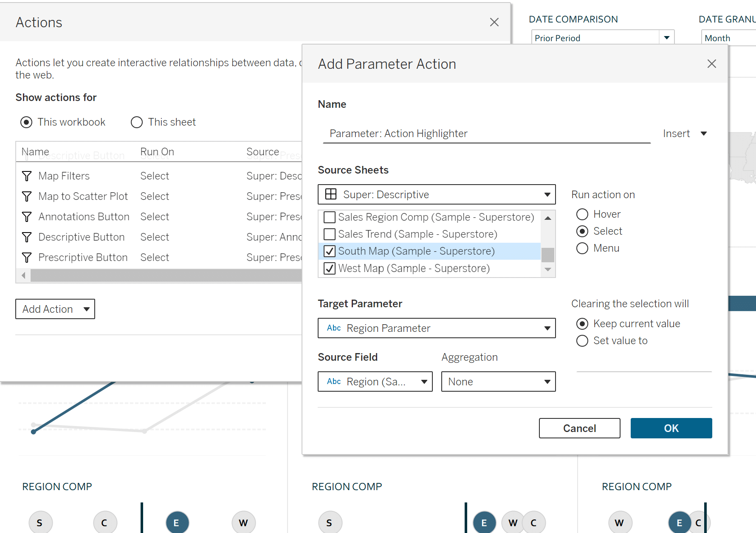Open the Super: Descriptive source sheets dropdown
This screenshot has width=756, height=533.
437,194
